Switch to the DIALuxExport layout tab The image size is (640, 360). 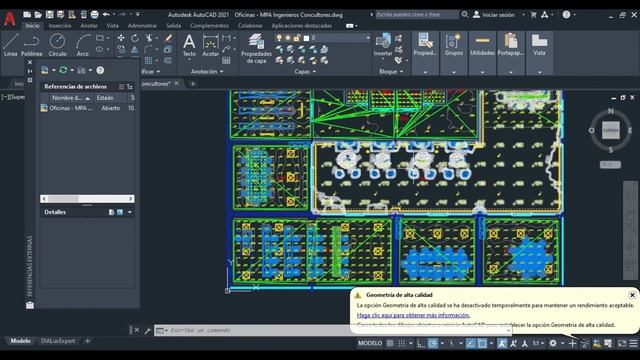click(58, 341)
